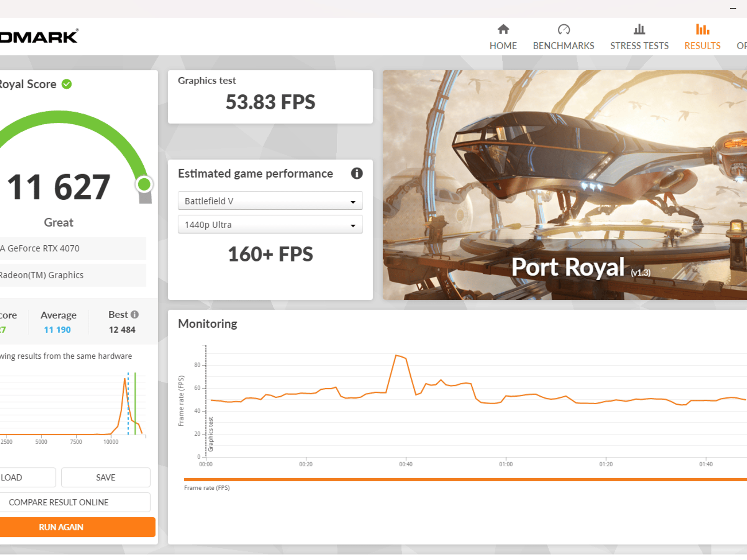The height and width of the screenshot is (560, 747).
Task: Click the Radeon(TM) Graphics row
Action: pyautogui.click(x=73, y=275)
